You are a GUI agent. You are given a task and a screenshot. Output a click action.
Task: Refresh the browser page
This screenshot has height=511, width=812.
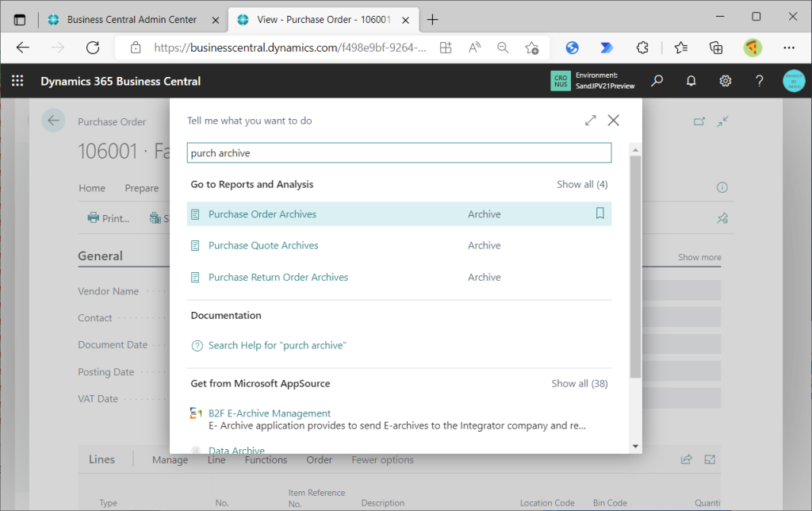pos(93,48)
